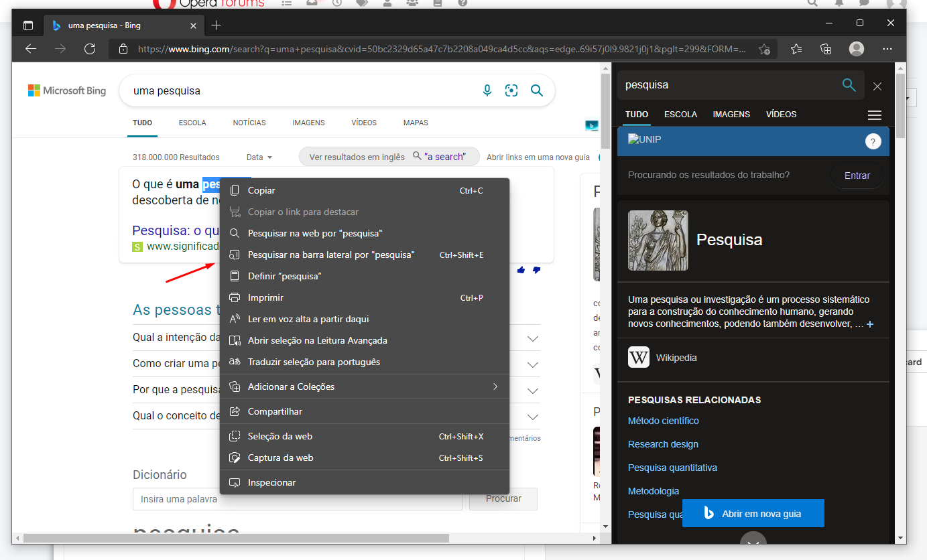The image size is (927, 560).
Task: Expand more sidebar results chevron
Action: 753,540
